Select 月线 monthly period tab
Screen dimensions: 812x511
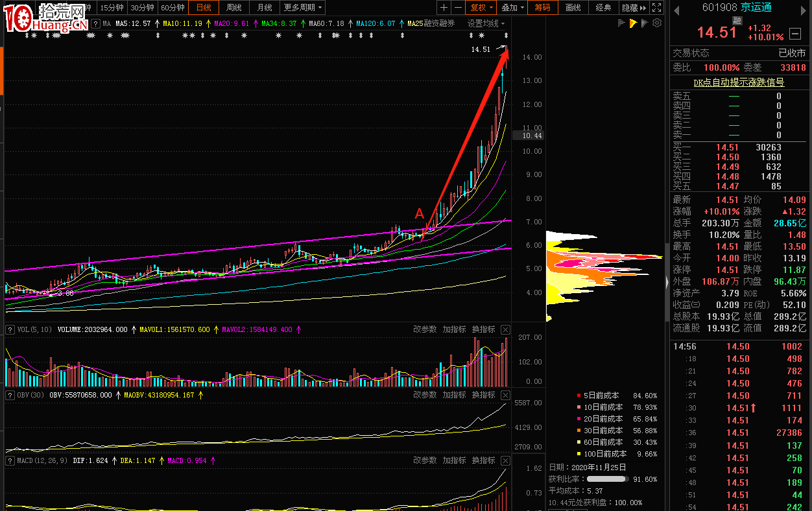[x=265, y=8]
